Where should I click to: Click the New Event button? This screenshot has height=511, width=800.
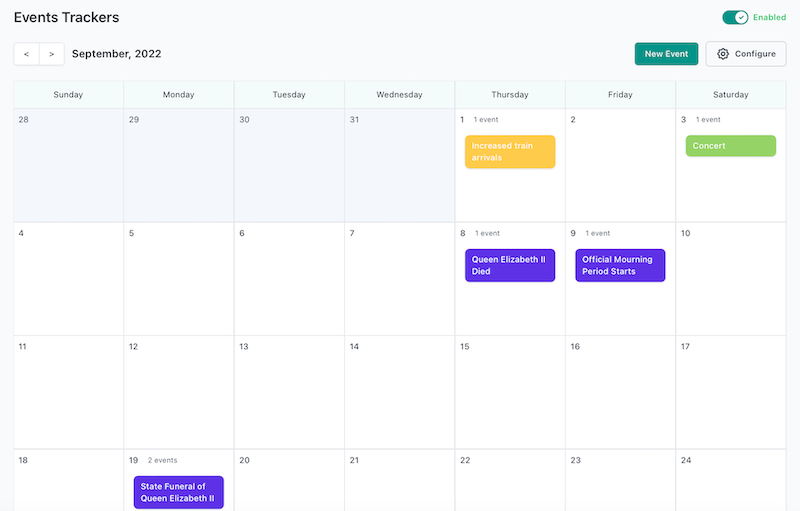[666, 54]
